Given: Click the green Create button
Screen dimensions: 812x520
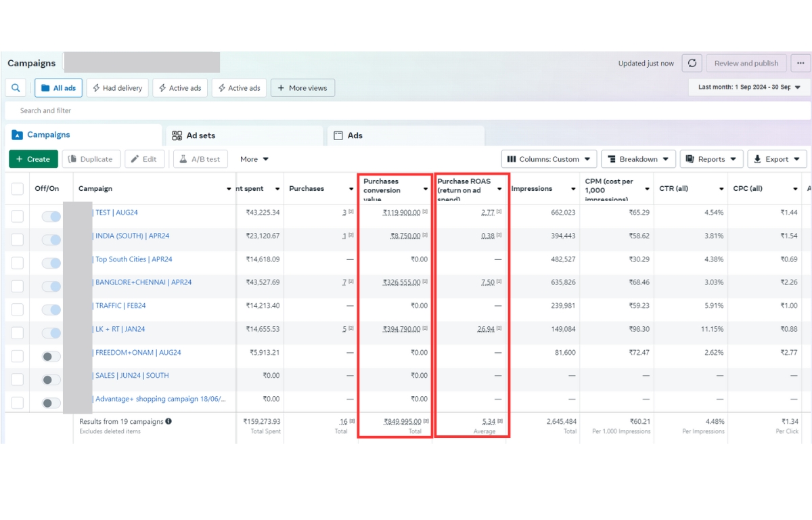Looking at the screenshot, I should click(x=33, y=159).
